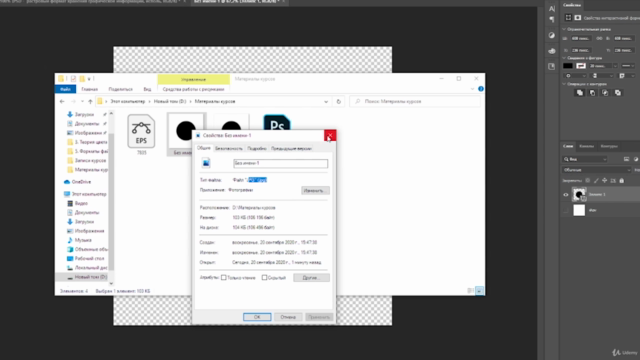
Task: Check the Скрытый attribute checkbox
Action: point(264,278)
